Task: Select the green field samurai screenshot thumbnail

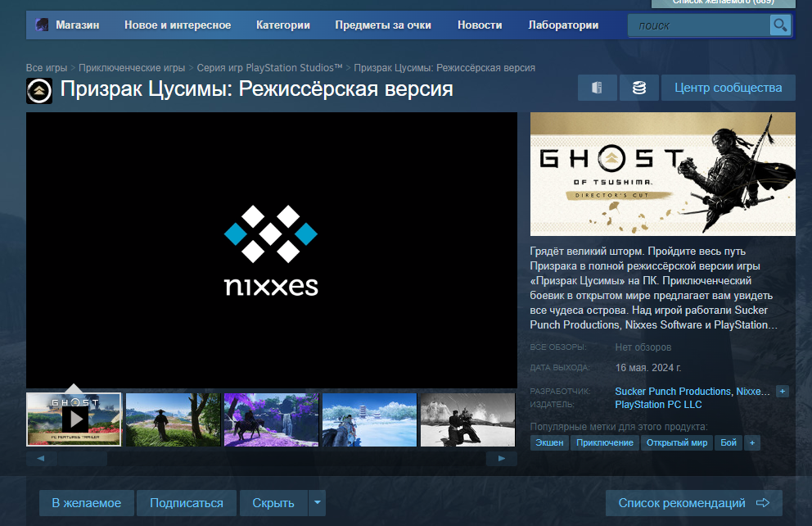Action: click(x=173, y=419)
